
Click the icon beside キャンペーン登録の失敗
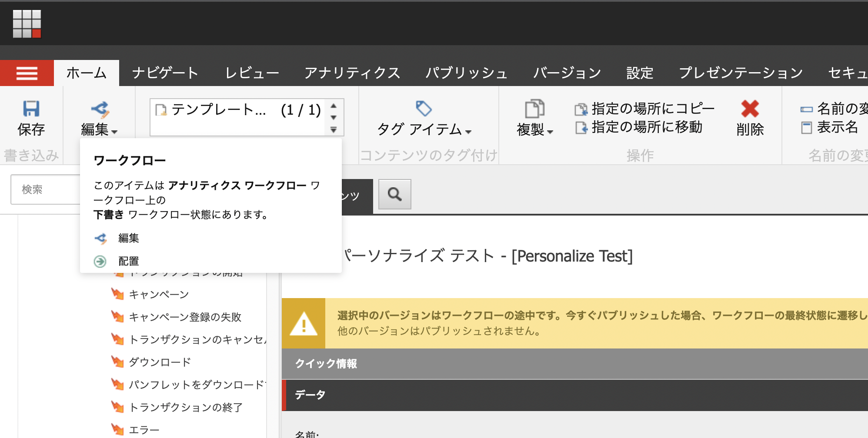[117, 317]
